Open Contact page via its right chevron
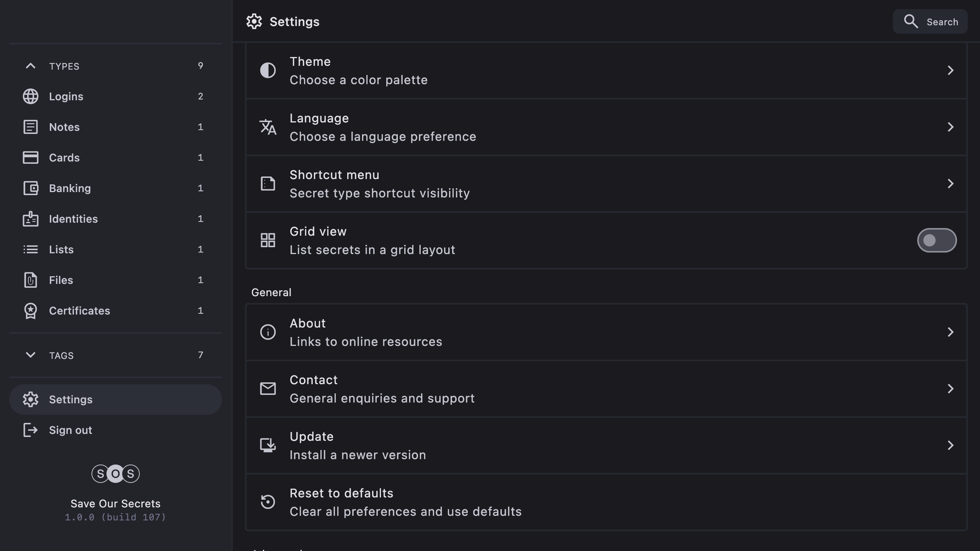The width and height of the screenshot is (980, 551). click(950, 389)
